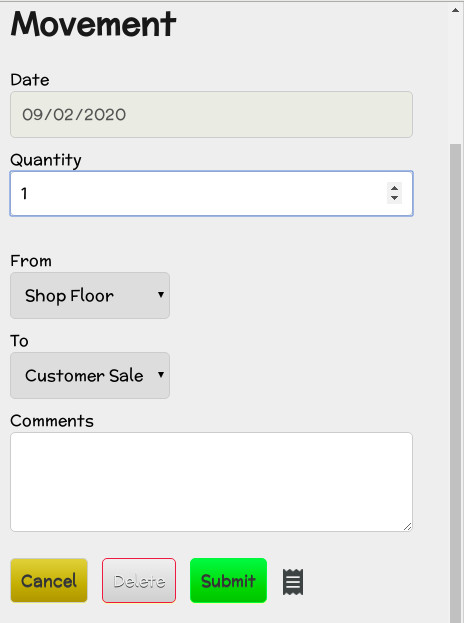The width and height of the screenshot is (464, 623).
Task: Click the Movement heading text
Action: click(x=93, y=24)
